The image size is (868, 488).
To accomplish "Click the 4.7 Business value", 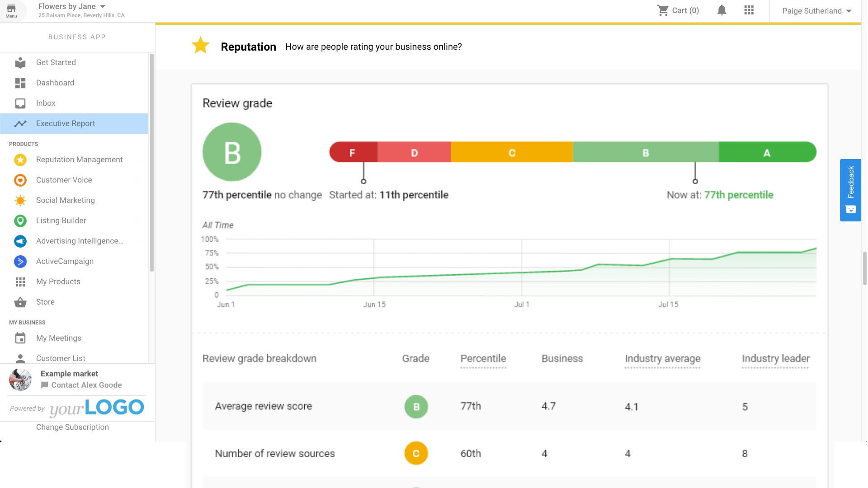I will click(x=549, y=406).
